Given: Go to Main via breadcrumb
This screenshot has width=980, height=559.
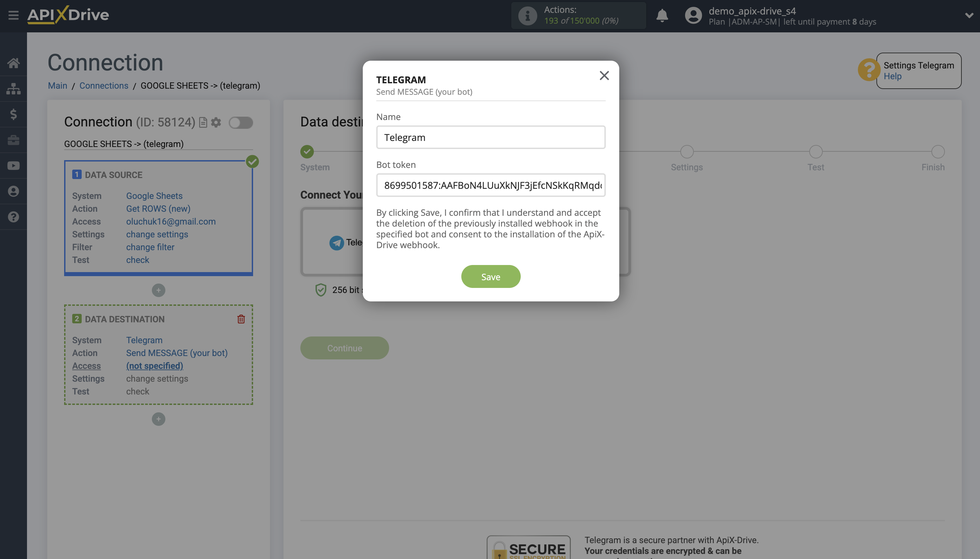Looking at the screenshot, I should [x=57, y=85].
